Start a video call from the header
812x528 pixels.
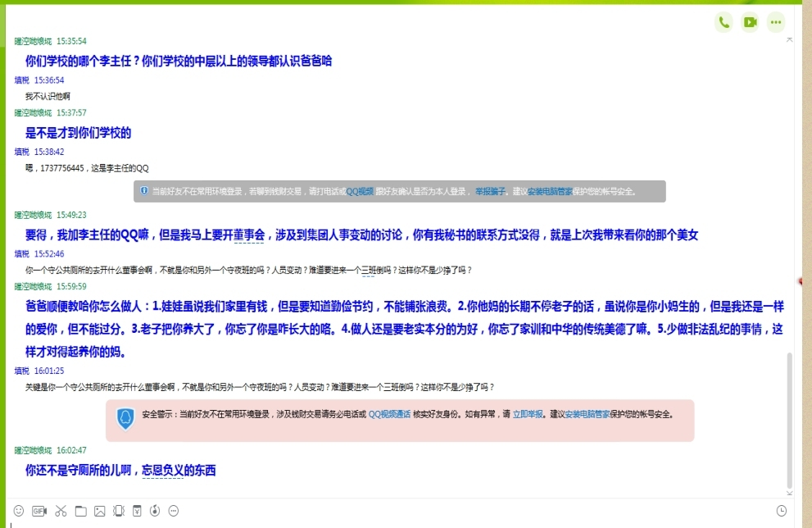pos(750,22)
